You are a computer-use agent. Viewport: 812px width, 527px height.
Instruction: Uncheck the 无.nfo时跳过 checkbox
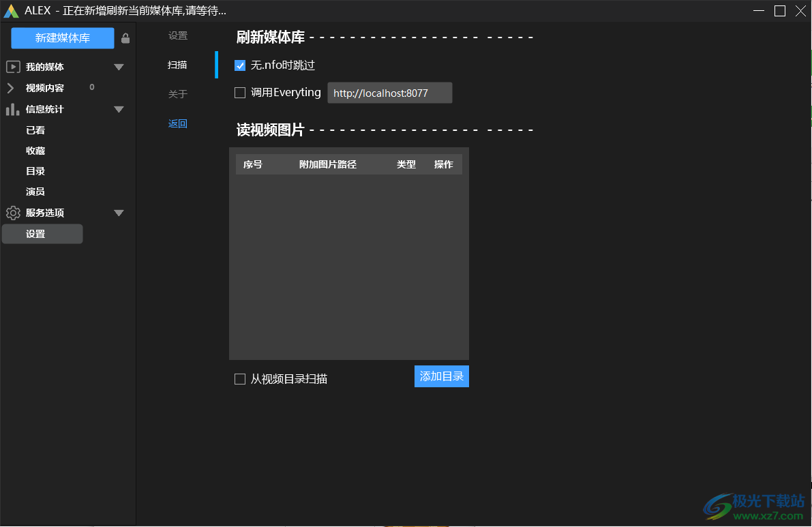pyautogui.click(x=240, y=65)
